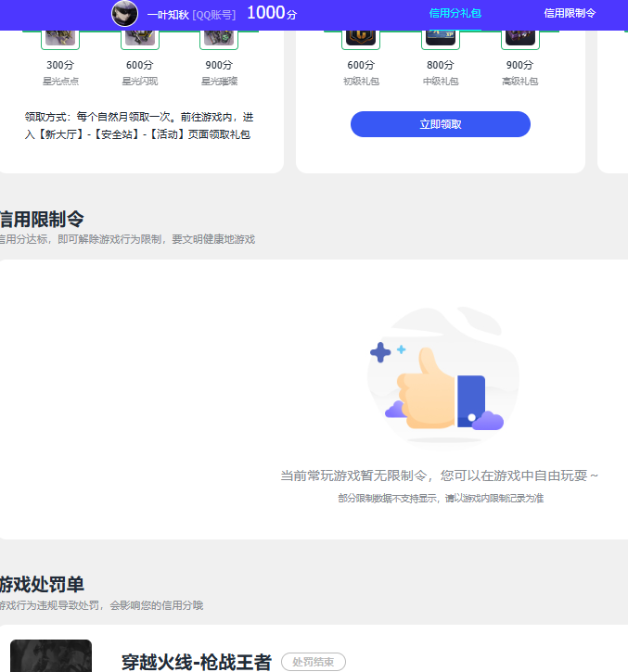The height and width of the screenshot is (672, 628).
Task: Select the 300分 星光点点 reward icon
Action: [60, 39]
